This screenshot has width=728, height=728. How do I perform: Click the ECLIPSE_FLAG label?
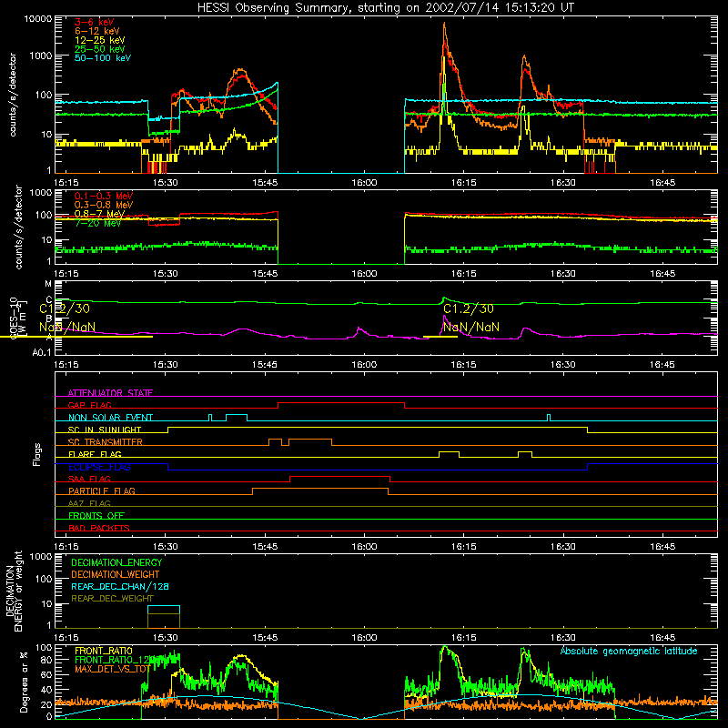tap(99, 467)
